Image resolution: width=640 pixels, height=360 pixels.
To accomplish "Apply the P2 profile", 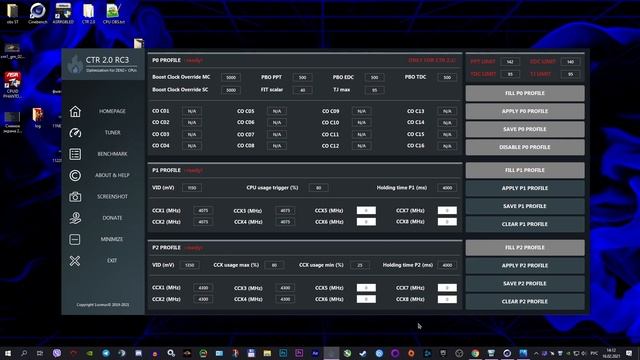I will click(525, 266).
